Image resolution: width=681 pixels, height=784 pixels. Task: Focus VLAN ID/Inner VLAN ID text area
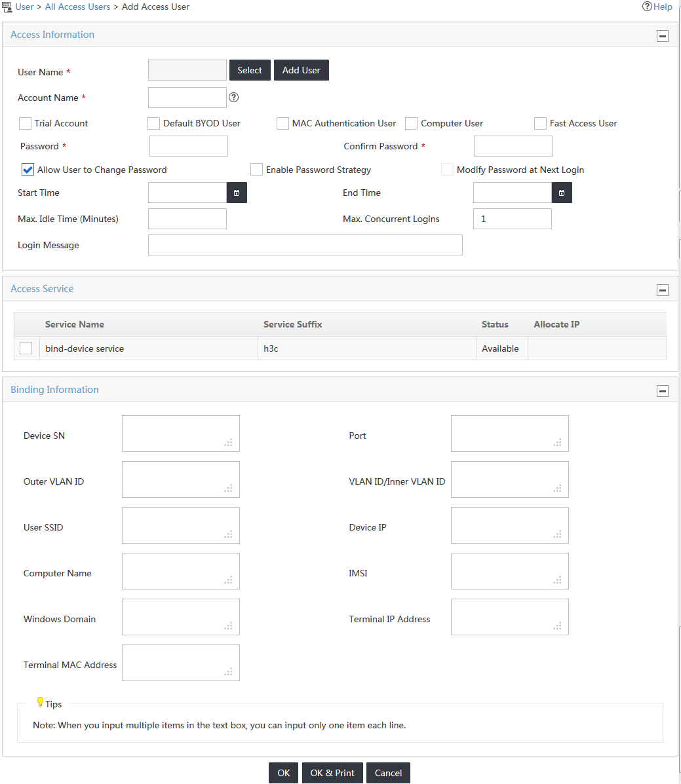pos(509,479)
